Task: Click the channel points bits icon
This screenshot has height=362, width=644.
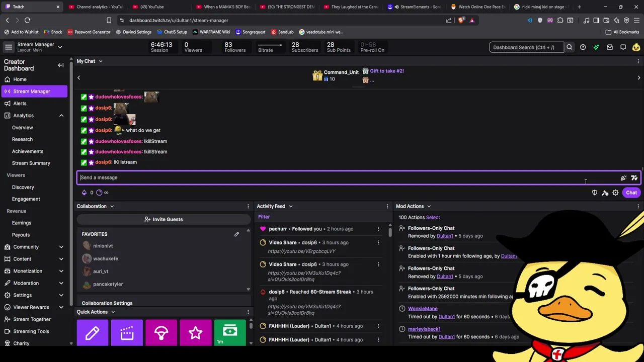Action: click(84, 193)
